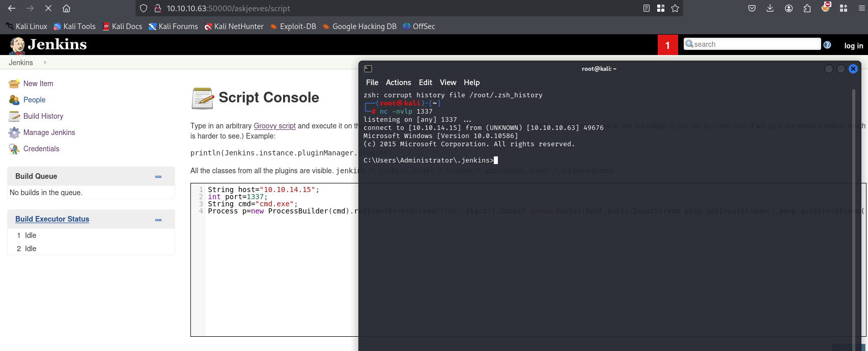Image resolution: width=868 pixels, height=351 pixels.
Task: Click the Build Executor Status link
Action: click(52, 219)
